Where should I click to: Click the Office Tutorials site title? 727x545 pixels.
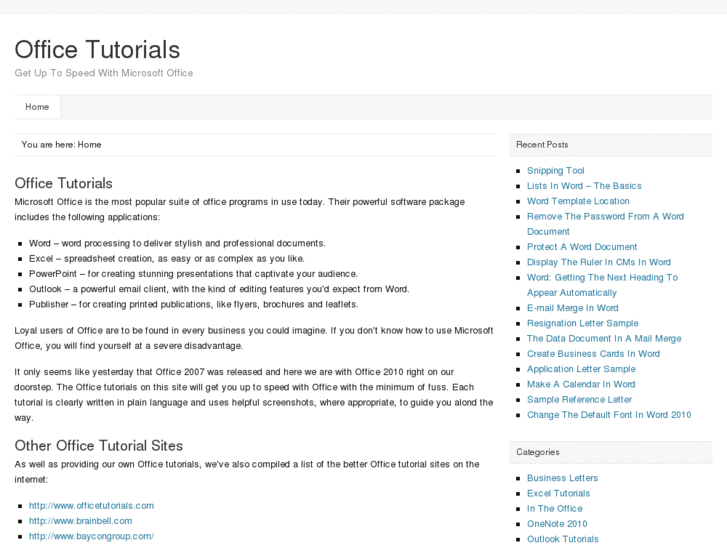[x=97, y=50]
